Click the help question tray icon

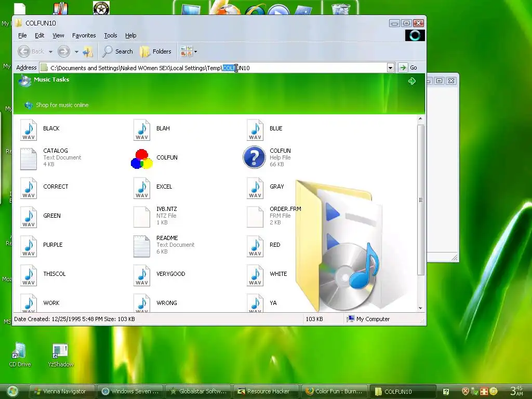point(446,392)
